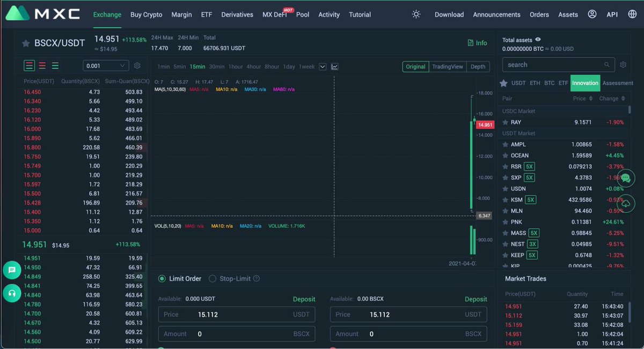Star the AMPL pair

click(x=505, y=144)
